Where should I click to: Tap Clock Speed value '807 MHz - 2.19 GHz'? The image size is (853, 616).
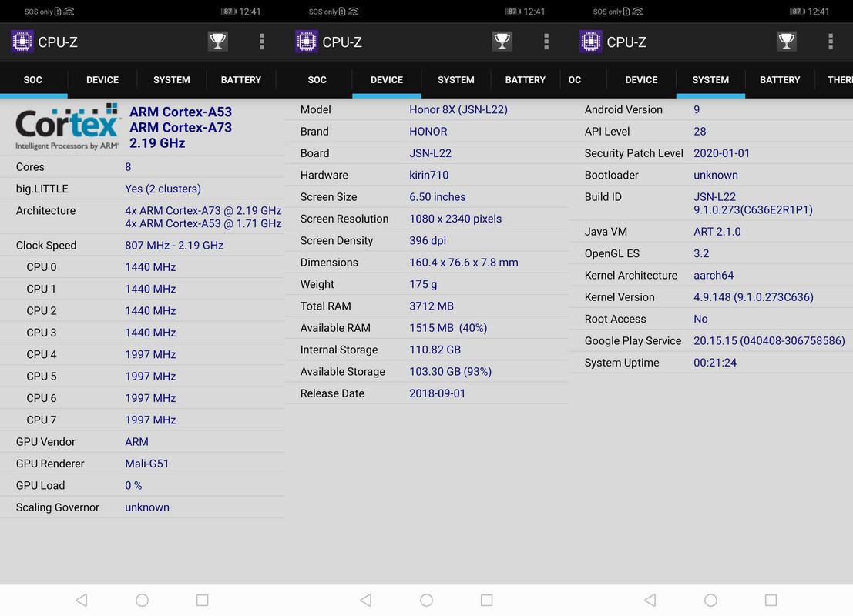(x=174, y=245)
